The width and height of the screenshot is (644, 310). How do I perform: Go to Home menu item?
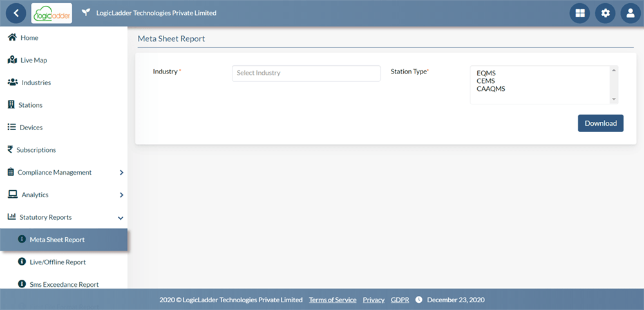[x=64, y=38]
